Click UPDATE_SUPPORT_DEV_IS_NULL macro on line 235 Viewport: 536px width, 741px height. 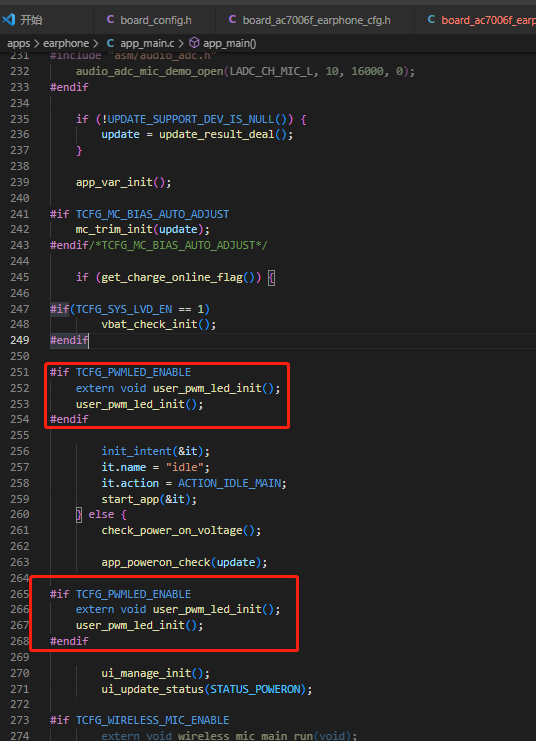click(190, 119)
